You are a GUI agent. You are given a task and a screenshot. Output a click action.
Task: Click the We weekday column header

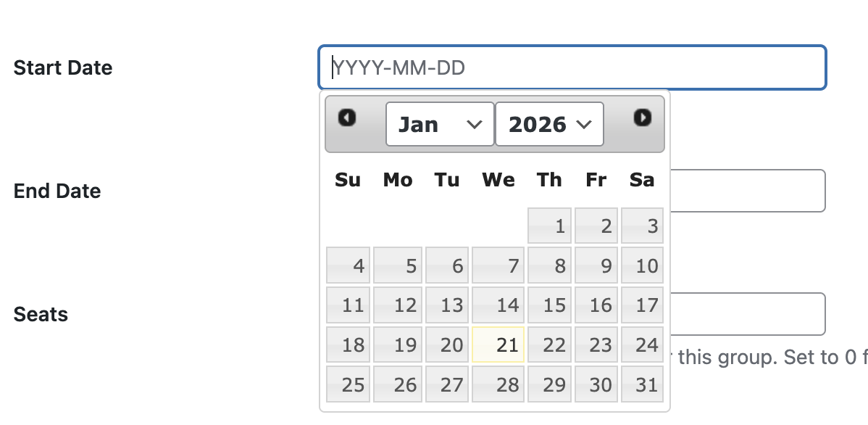[x=498, y=180]
